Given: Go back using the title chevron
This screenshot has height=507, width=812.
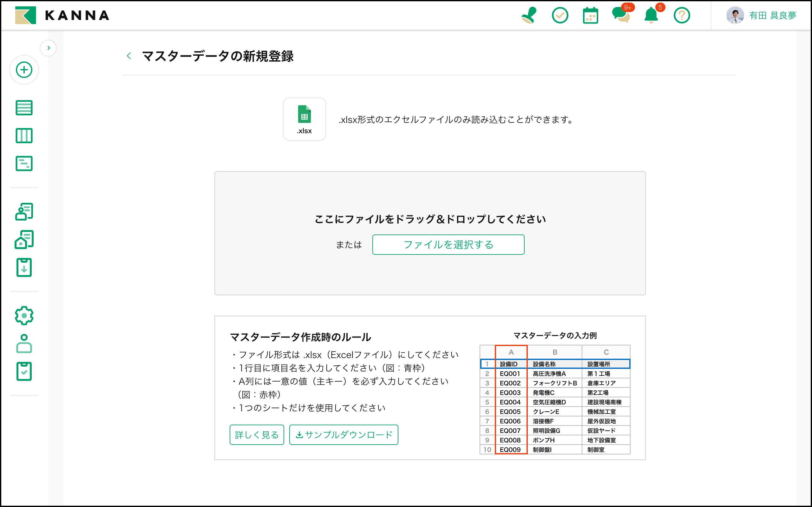Looking at the screenshot, I should point(129,56).
